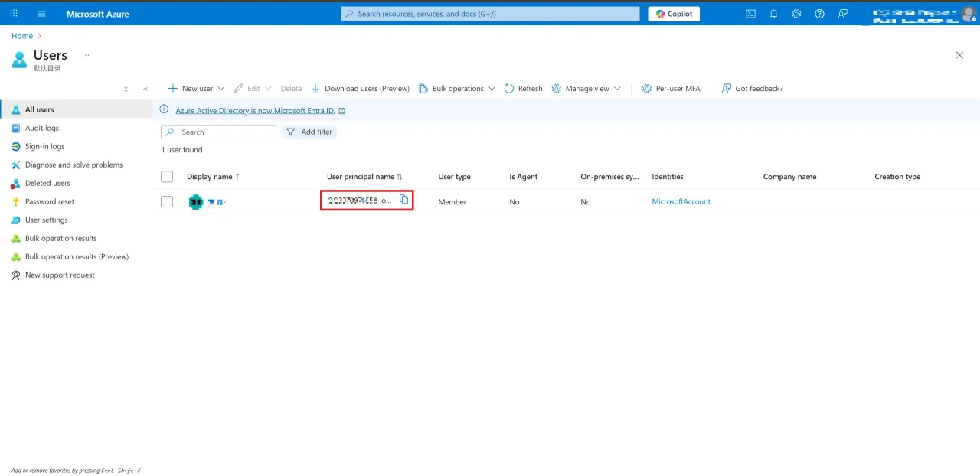Refresh the users list
Screen dimensions: 980x476
[523, 89]
